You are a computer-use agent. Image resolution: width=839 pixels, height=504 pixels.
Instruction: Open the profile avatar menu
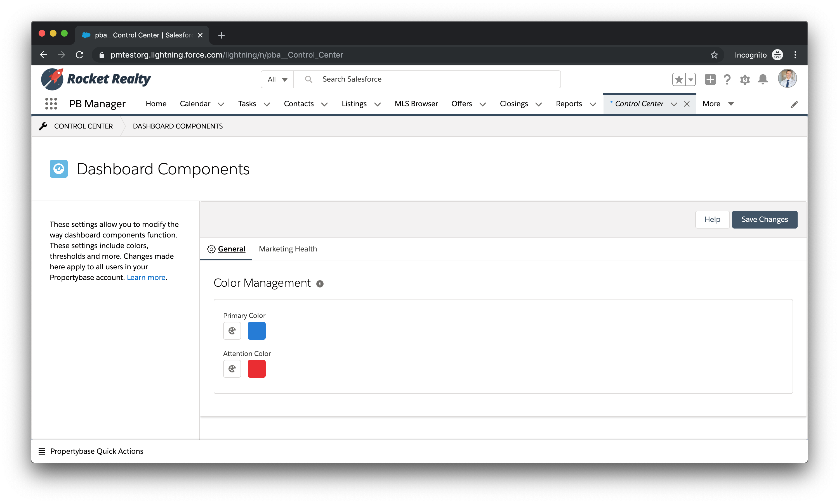(788, 79)
